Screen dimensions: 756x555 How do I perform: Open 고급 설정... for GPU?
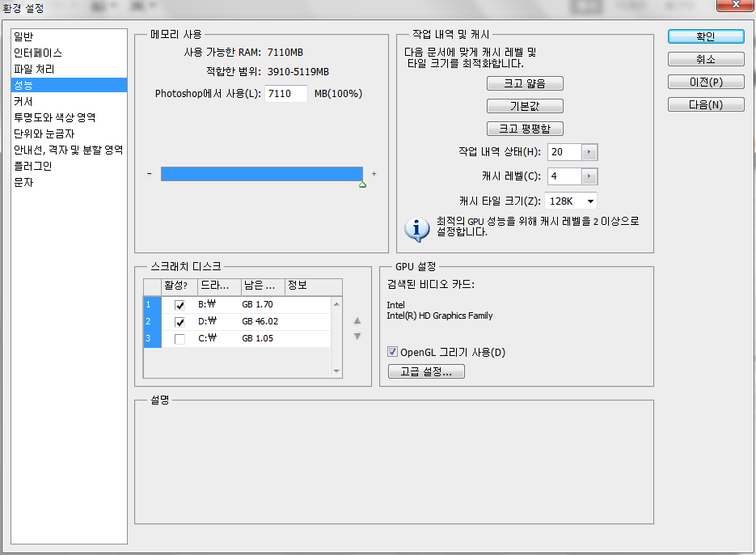[x=426, y=371]
